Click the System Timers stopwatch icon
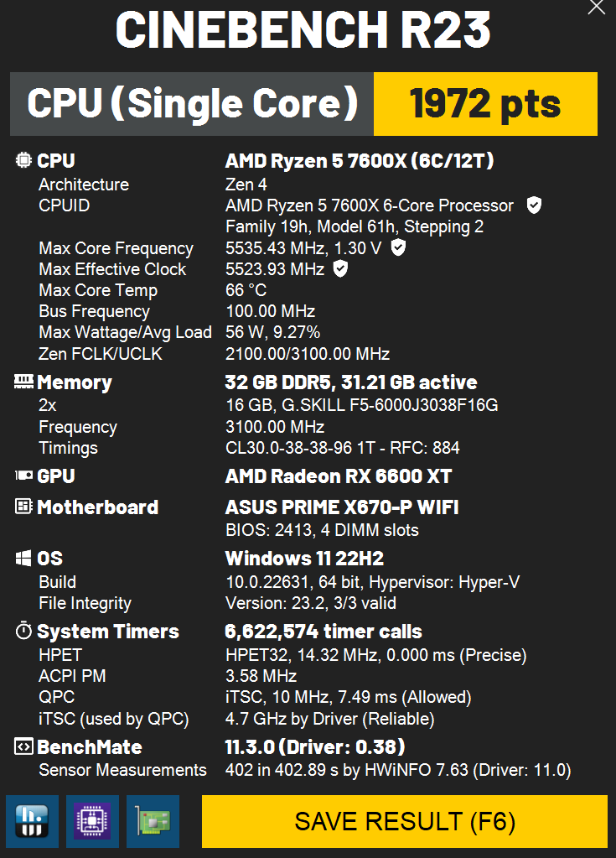This screenshot has height=858, width=616. 23,631
